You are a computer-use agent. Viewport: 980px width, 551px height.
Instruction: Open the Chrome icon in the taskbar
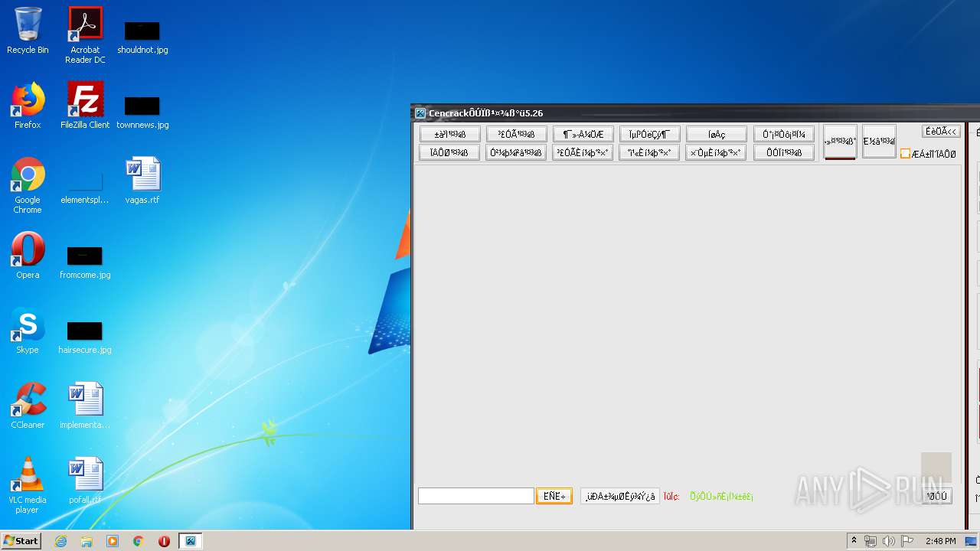[139, 541]
